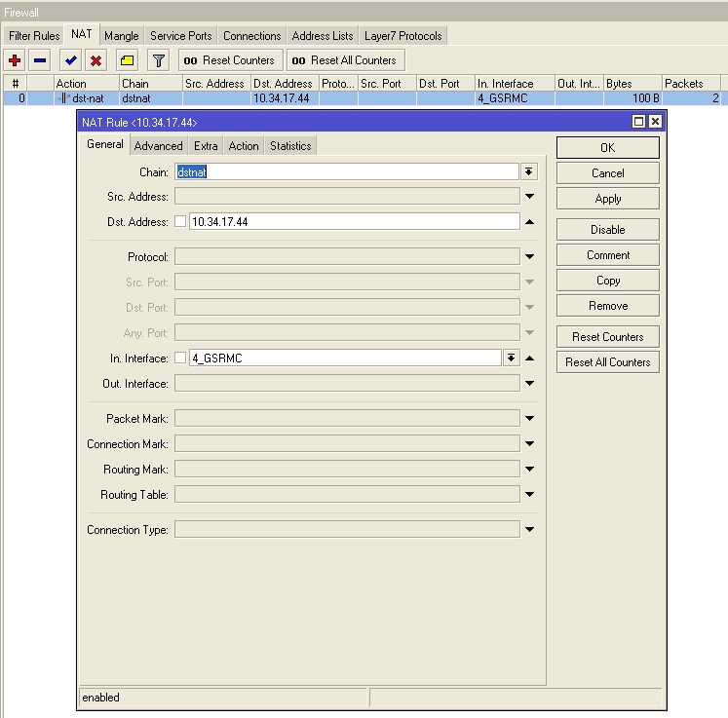Click the Remove button
The width and height of the screenshot is (728, 718).
pyautogui.click(x=608, y=305)
